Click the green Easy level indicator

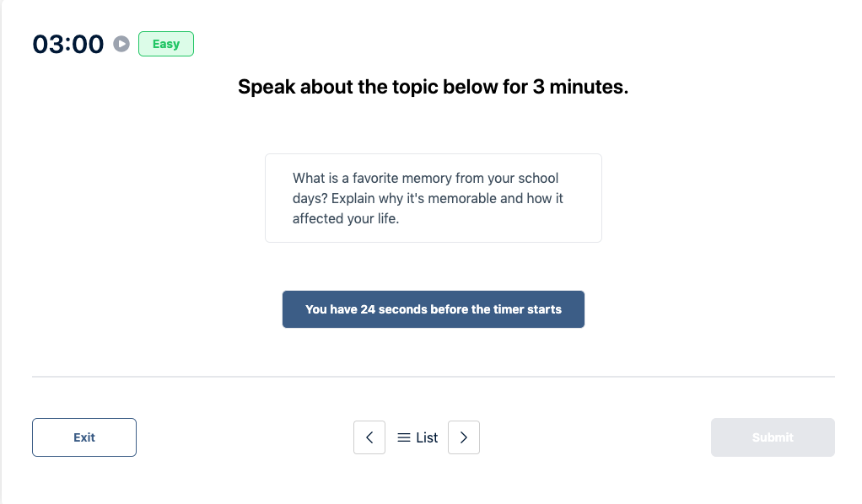pyautogui.click(x=165, y=44)
